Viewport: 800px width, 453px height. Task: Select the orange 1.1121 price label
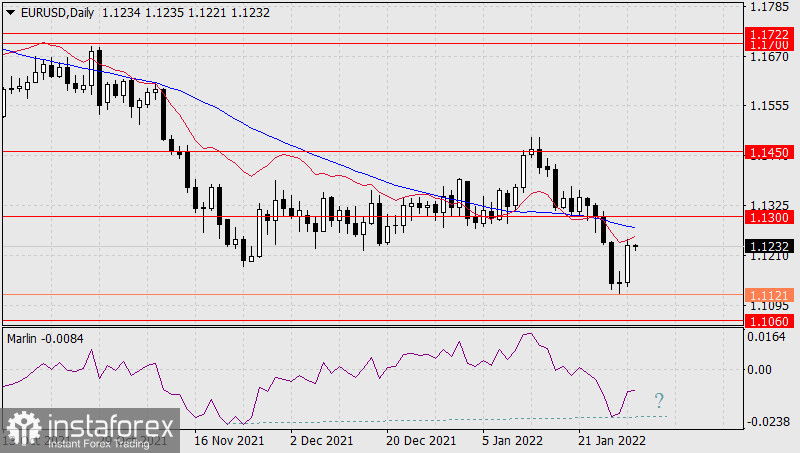click(770, 295)
